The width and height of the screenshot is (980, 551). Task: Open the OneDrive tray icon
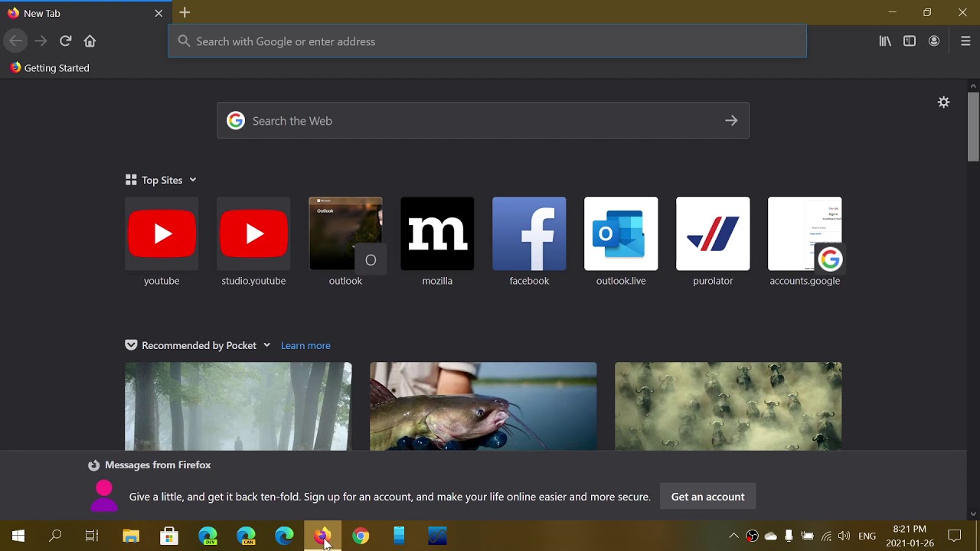pyautogui.click(x=771, y=536)
